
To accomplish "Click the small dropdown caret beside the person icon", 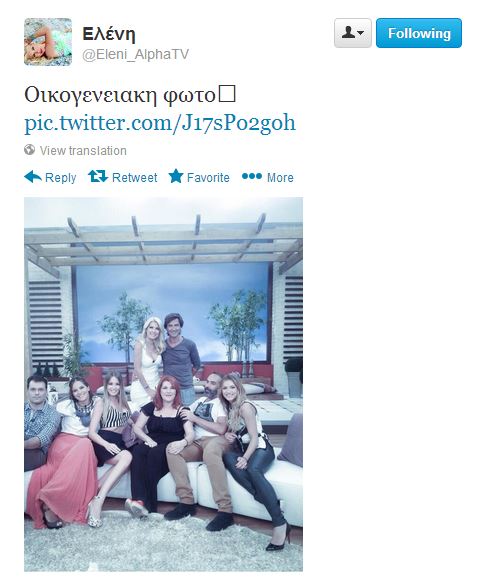I will pos(361,33).
